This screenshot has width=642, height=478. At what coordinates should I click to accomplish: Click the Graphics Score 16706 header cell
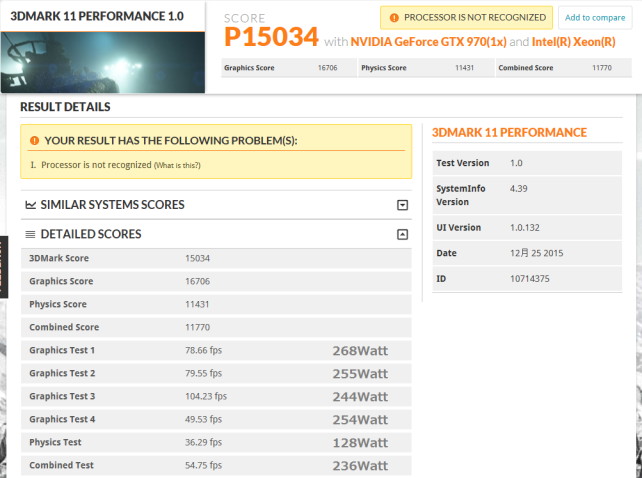click(289, 68)
